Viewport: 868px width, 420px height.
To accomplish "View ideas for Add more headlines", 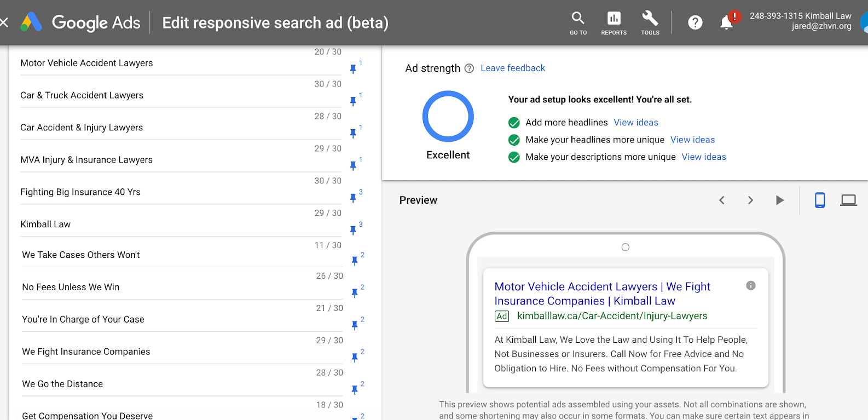I will 636,123.
